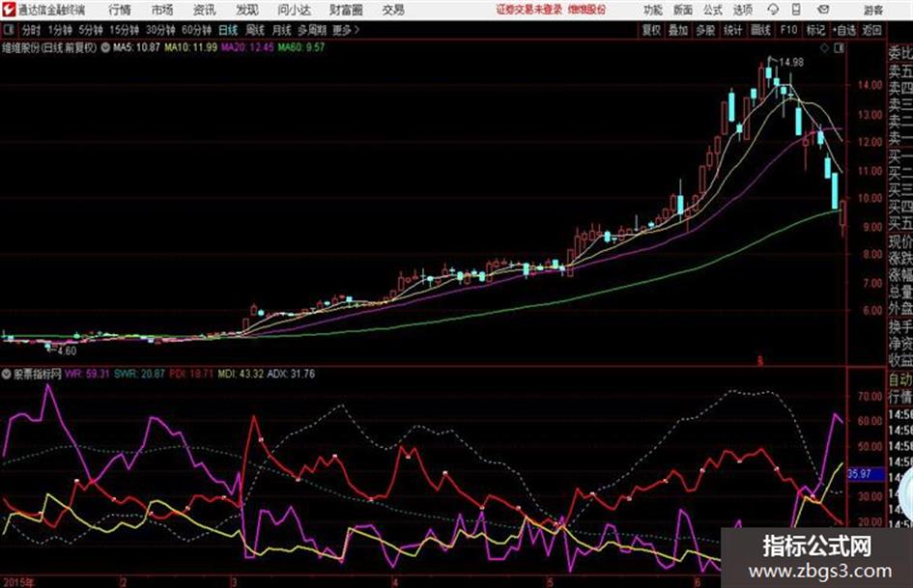Expand the 股票指标网 indicator dropdown circle
Image resolution: width=913 pixels, height=588 pixels.
point(7,374)
